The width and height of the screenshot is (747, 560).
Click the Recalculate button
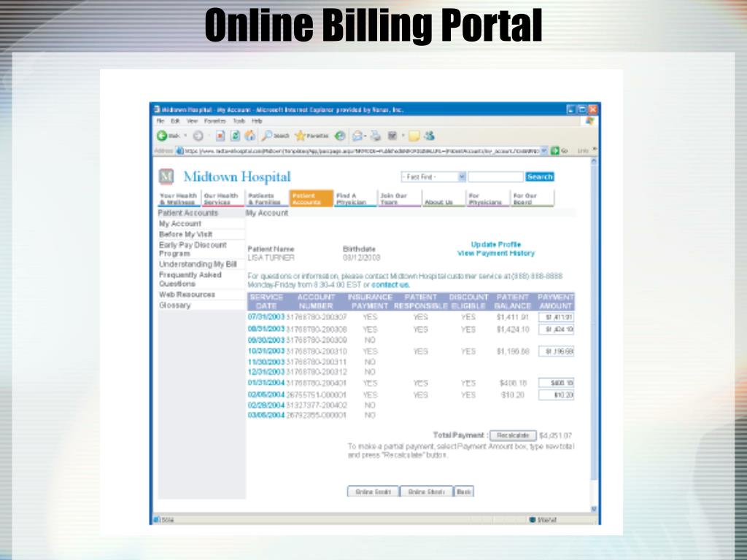(513, 436)
